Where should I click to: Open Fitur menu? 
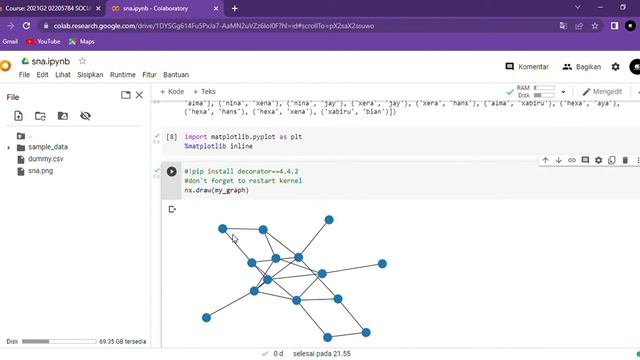pyautogui.click(x=149, y=75)
